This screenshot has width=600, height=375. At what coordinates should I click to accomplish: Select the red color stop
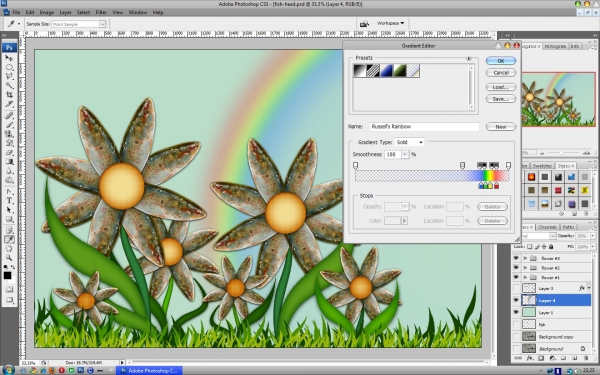[x=497, y=186]
